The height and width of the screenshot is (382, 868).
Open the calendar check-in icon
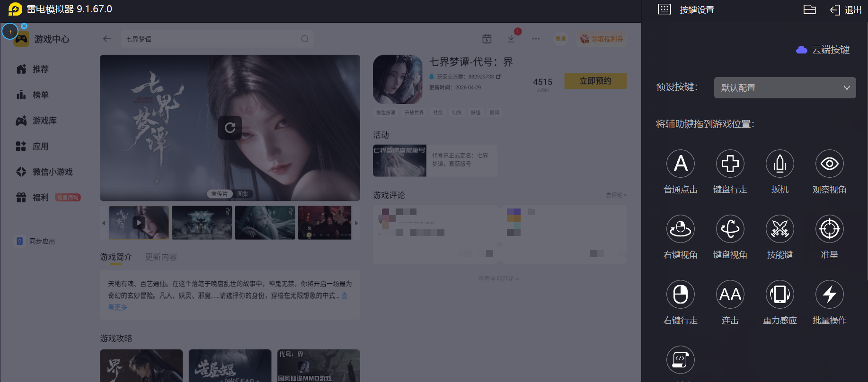click(487, 39)
